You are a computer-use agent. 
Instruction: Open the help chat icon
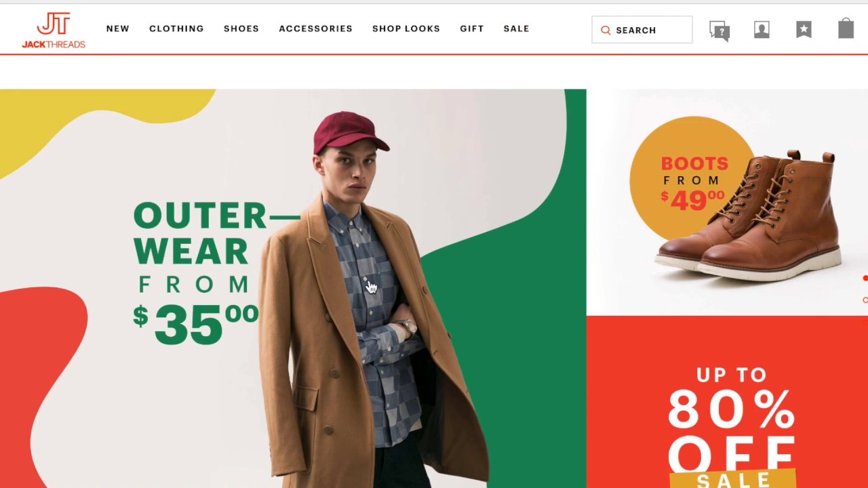tap(719, 31)
